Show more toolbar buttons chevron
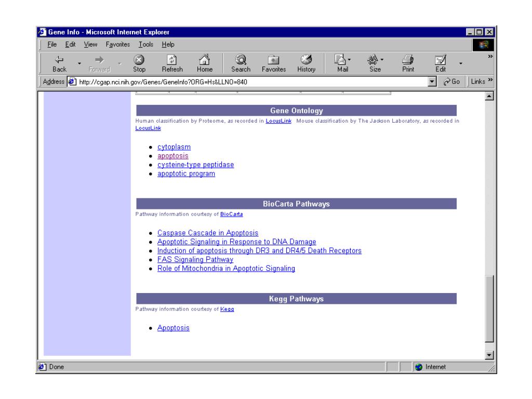 [x=490, y=56]
